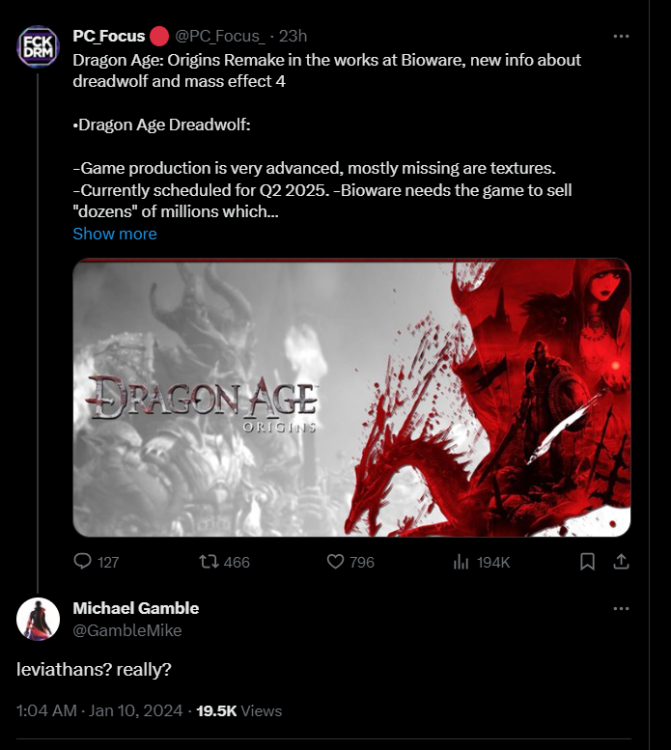Visit the @GambleMike handle
This screenshot has height=750, width=671.
point(127,630)
